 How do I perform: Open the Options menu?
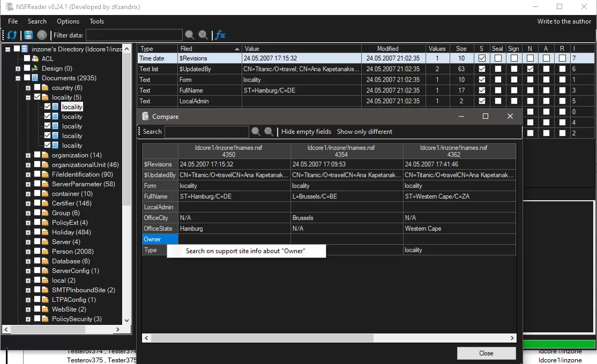(68, 21)
